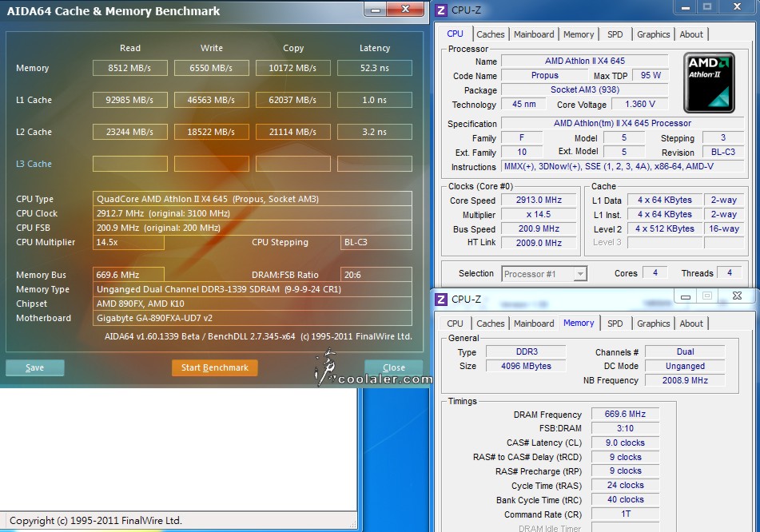
Task: Minimize the top CPU-Z window
Action: coord(686,8)
